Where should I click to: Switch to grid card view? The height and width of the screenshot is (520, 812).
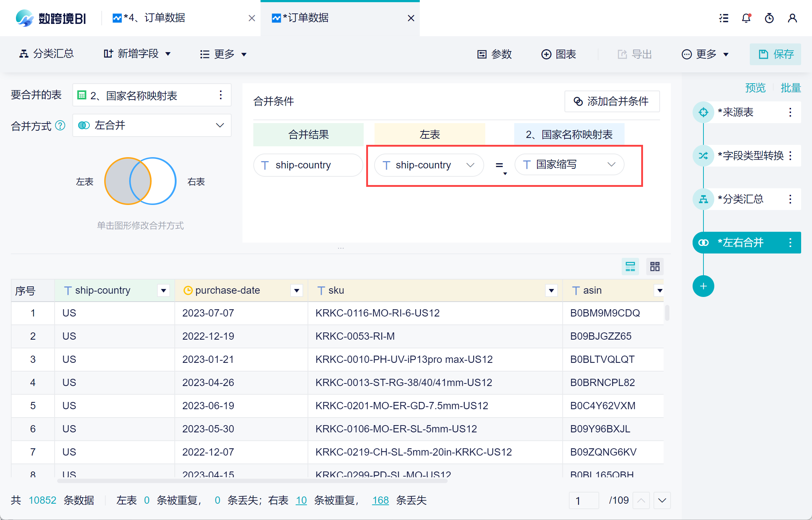click(655, 267)
